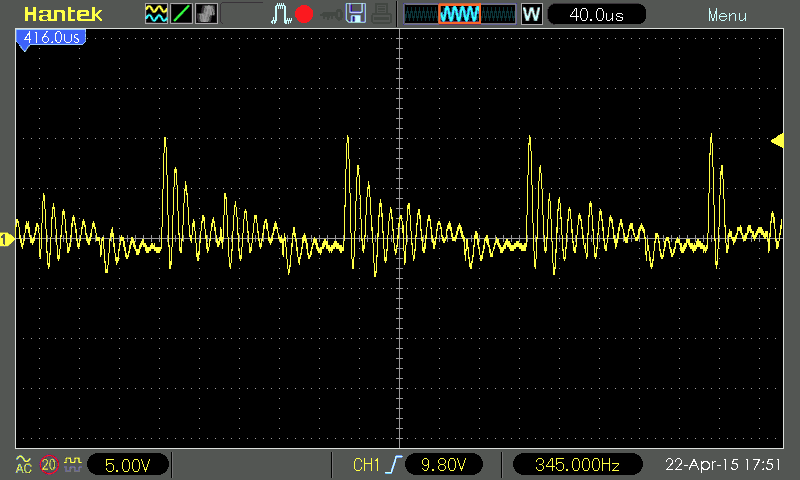Click the grayed key lock icon
800x480 pixels.
331,15
